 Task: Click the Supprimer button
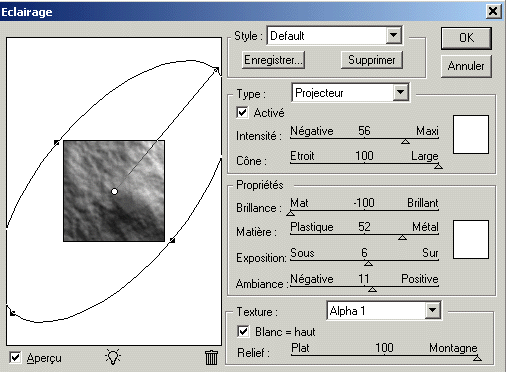(372, 60)
